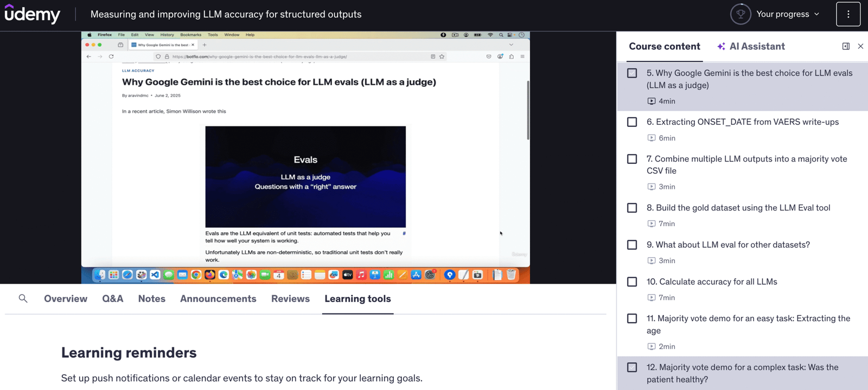Click the Evals slide image in video
868x390 pixels.
tap(305, 177)
